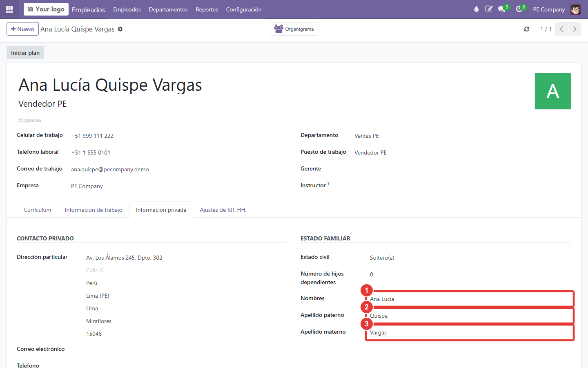Go to previous record arrow
The width and height of the screenshot is (588, 368).
pos(561,29)
